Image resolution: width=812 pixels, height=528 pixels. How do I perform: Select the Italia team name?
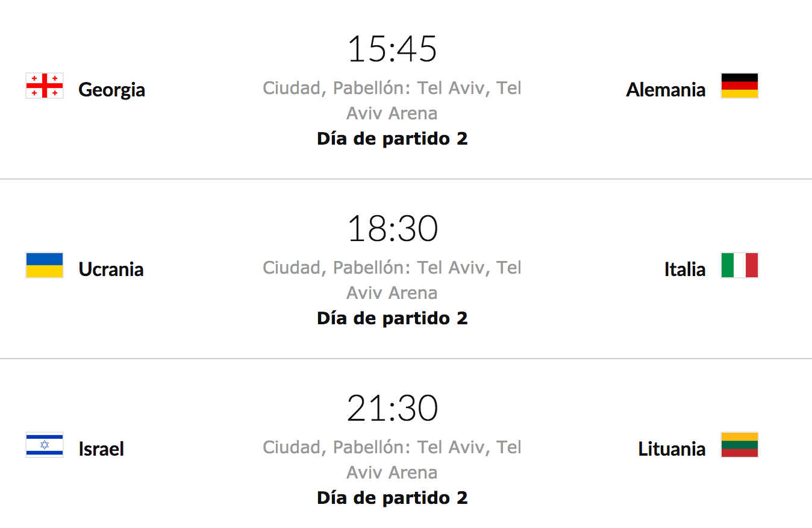click(685, 269)
